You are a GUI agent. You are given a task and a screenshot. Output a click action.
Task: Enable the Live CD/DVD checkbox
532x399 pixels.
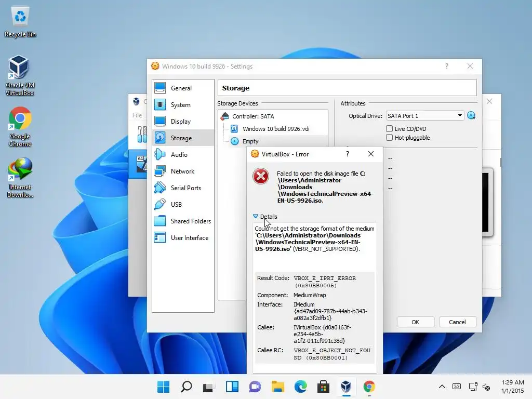[x=389, y=129]
